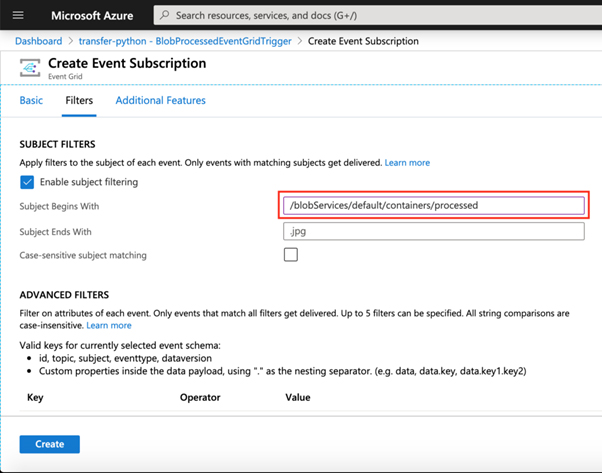Open Learn more link under Advanced Filters
The image size is (602, 473).
109,326
